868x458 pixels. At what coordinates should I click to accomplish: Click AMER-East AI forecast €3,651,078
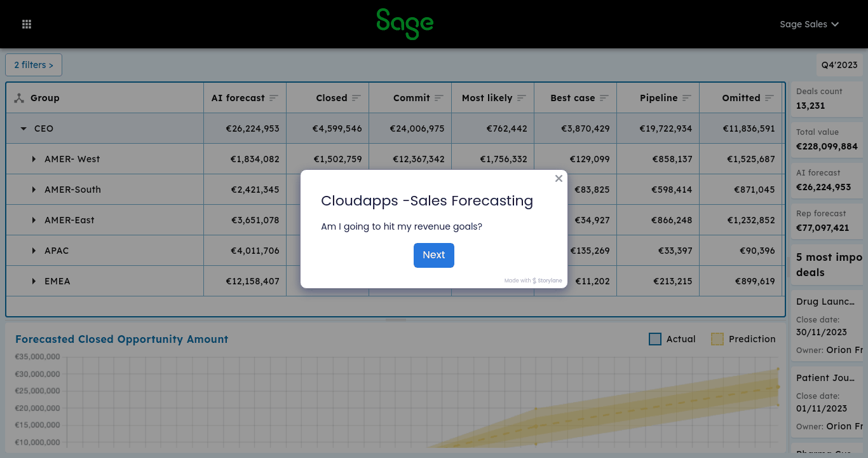pos(245,220)
